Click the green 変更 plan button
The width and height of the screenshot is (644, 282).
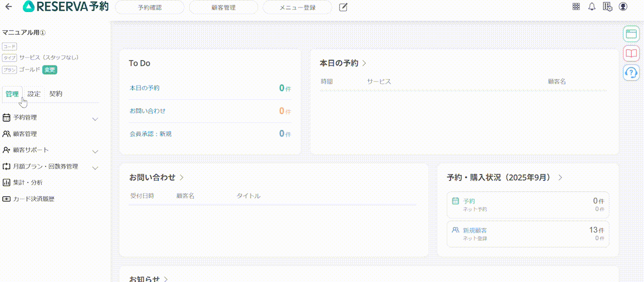click(x=50, y=70)
